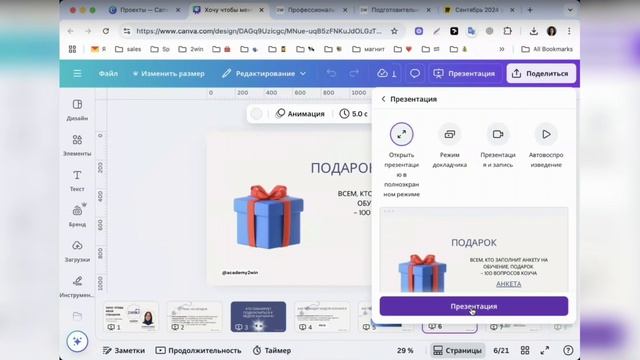Bookmark this page with the star
Image resolution: width=640 pixels, height=360 pixels.
click(x=394, y=31)
